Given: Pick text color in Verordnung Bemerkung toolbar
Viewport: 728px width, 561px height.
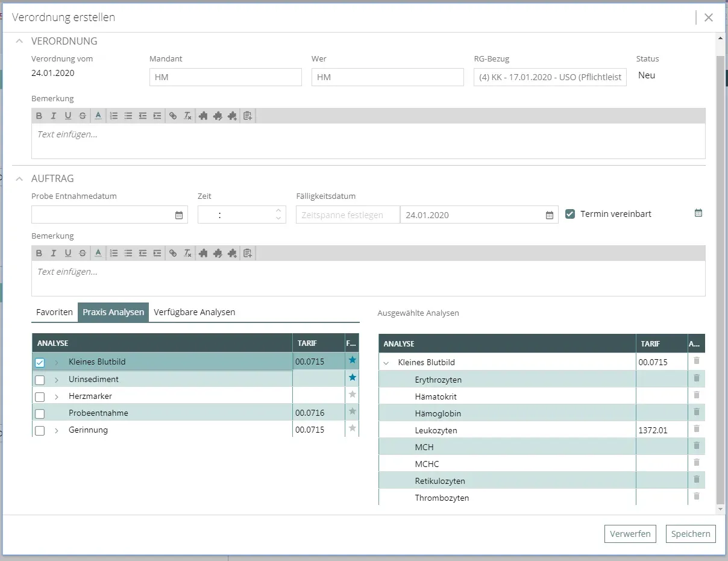Looking at the screenshot, I should [98, 116].
